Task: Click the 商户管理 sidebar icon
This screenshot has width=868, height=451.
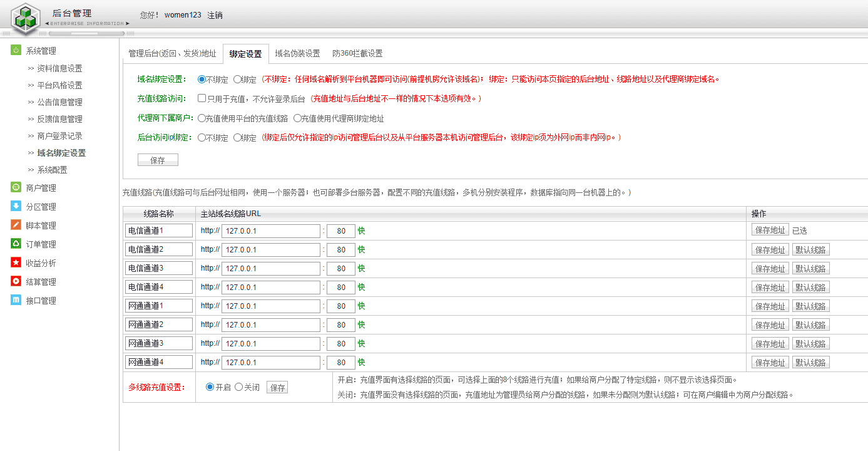Action: point(16,187)
